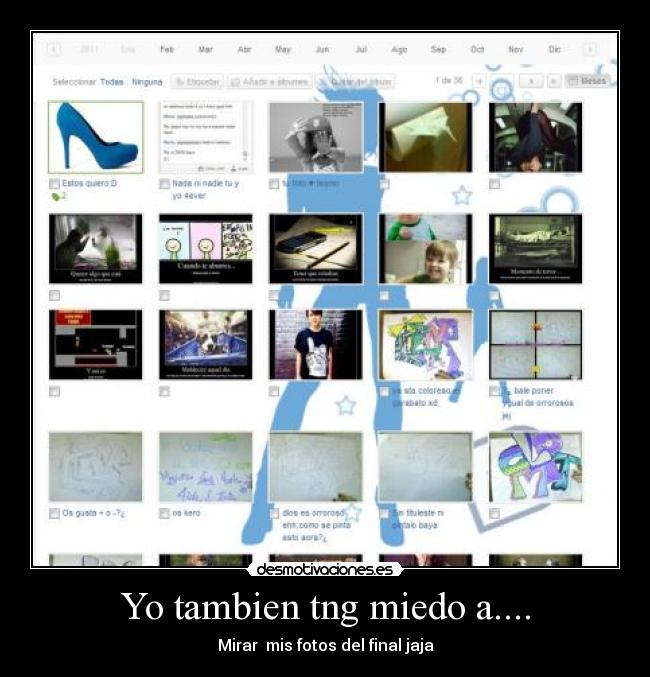650x677 pixels.
Task: Open the phone and pencil poster
Action: tap(316, 249)
